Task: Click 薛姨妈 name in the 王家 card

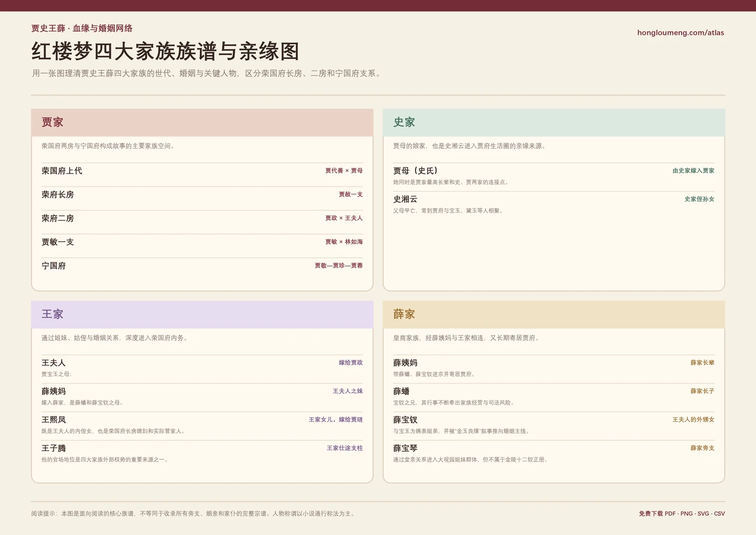Action: point(53,391)
